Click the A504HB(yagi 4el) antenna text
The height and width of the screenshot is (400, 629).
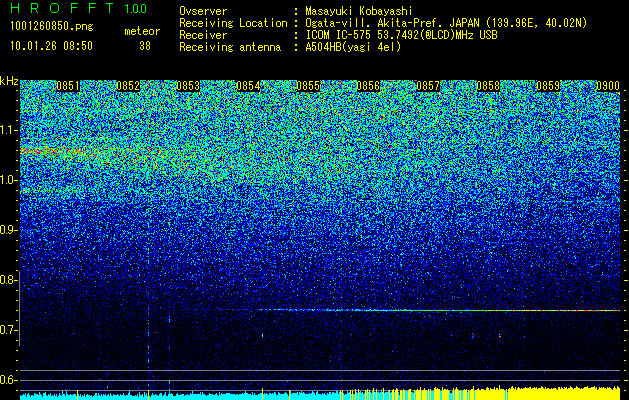pyautogui.click(x=353, y=47)
